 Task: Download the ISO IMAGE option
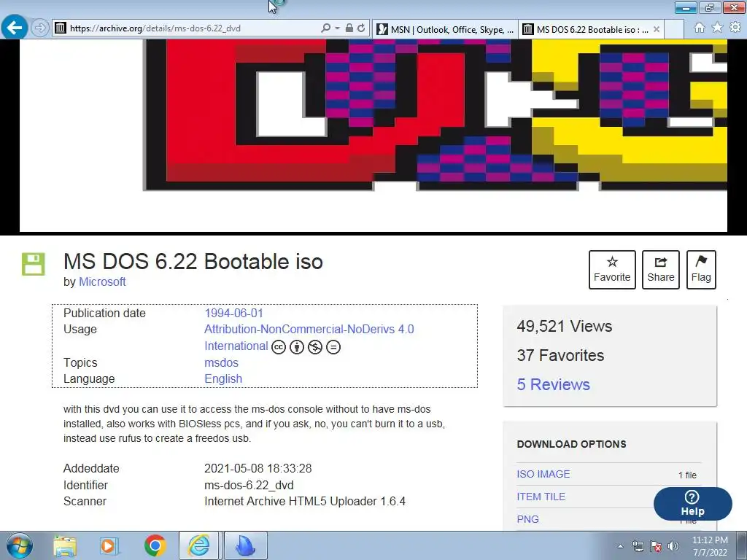coord(543,474)
